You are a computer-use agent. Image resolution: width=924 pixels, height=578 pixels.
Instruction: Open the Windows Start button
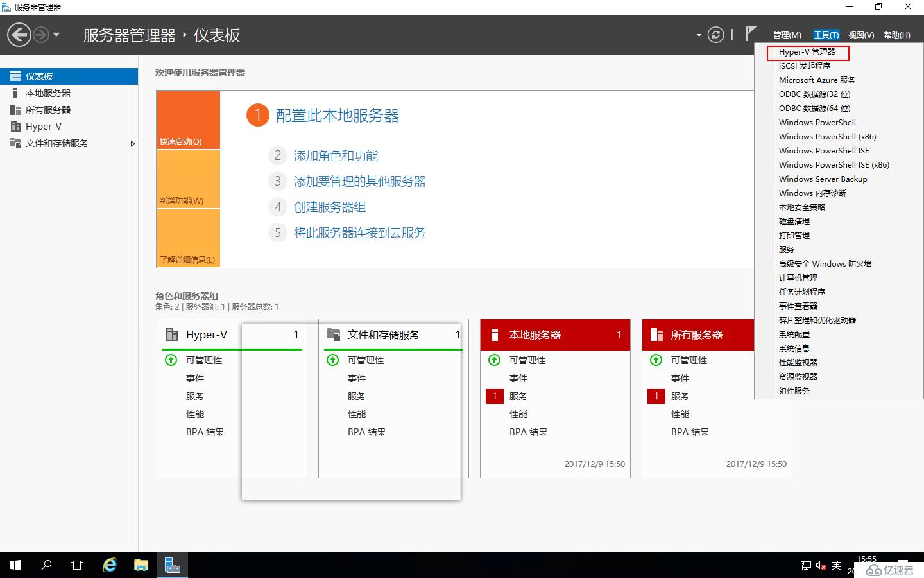click(15, 565)
